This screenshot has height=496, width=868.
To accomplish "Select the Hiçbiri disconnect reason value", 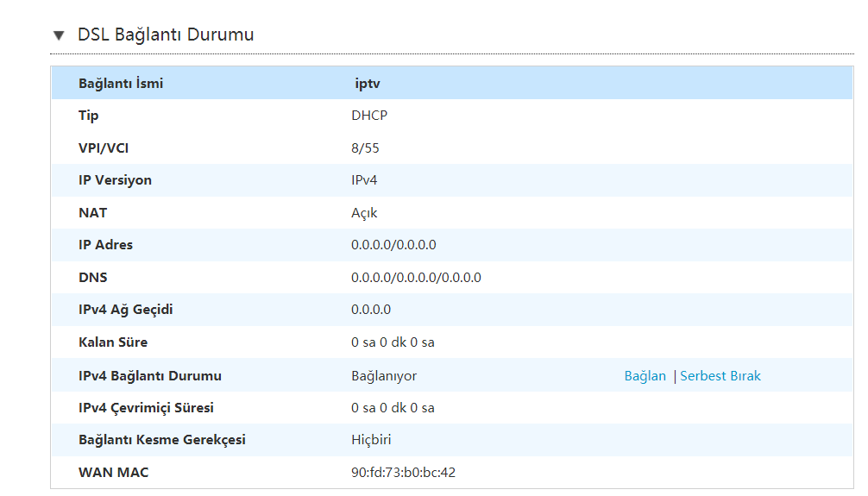I will [x=371, y=440].
